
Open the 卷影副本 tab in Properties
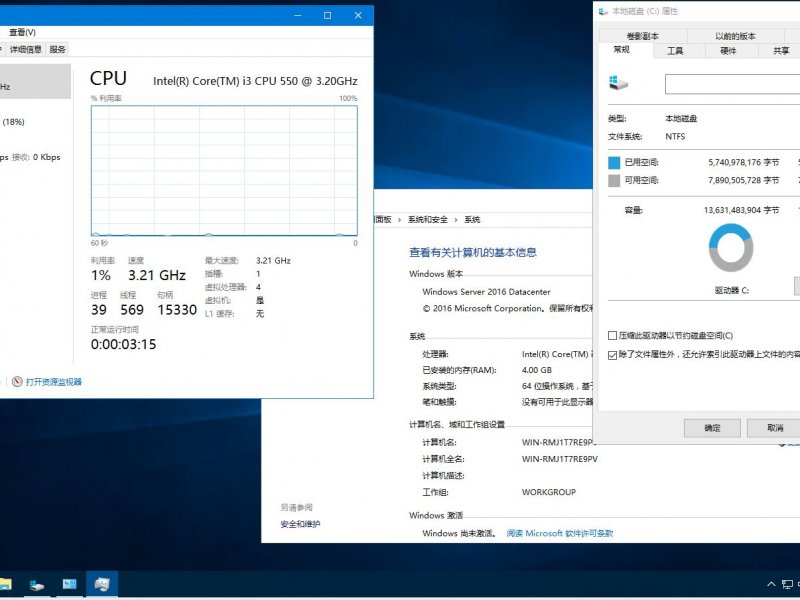click(643, 36)
